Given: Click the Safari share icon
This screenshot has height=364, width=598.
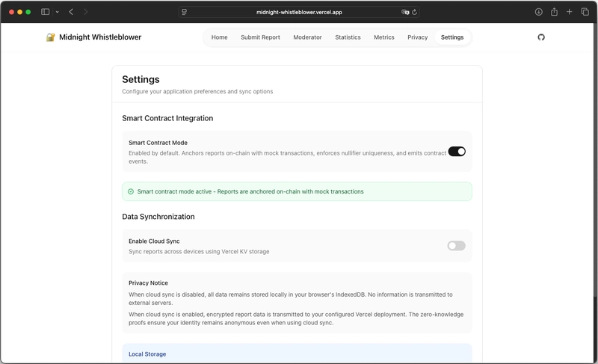Looking at the screenshot, I should click(555, 12).
